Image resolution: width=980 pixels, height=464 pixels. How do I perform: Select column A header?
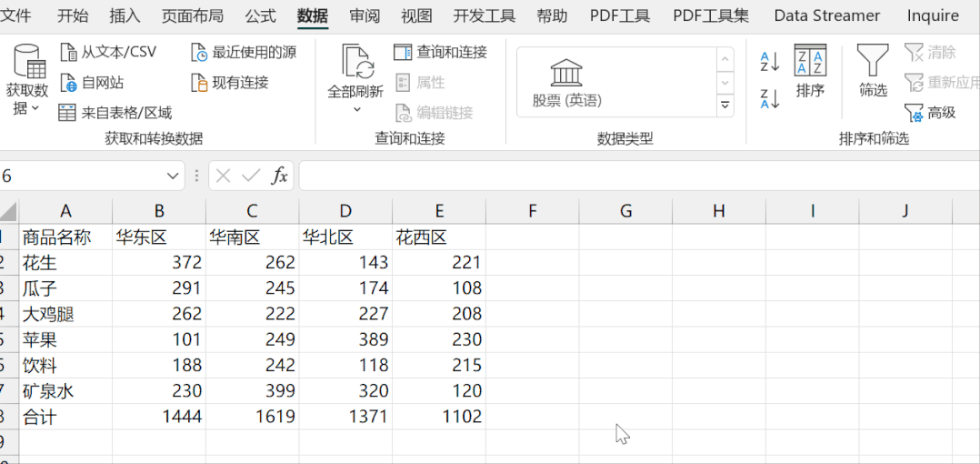point(65,211)
